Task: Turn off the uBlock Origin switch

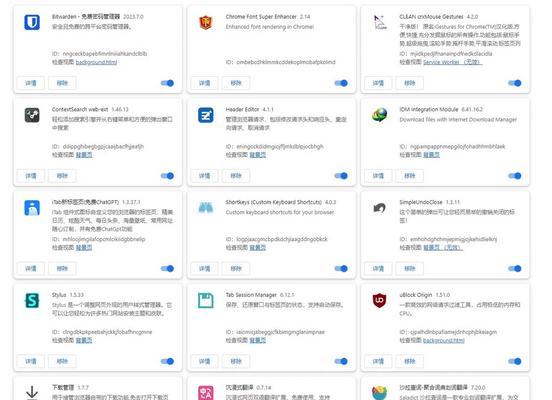Action: tap(515, 361)
